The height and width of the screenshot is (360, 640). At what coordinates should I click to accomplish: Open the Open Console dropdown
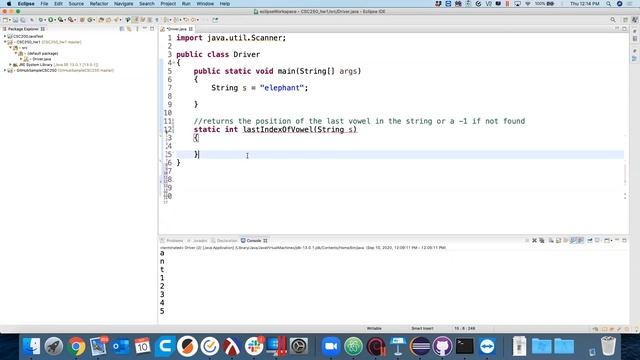611,241
